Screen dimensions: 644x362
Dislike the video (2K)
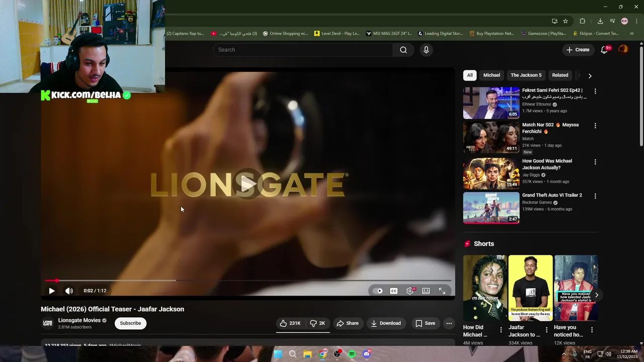click(x=317, y=323)
